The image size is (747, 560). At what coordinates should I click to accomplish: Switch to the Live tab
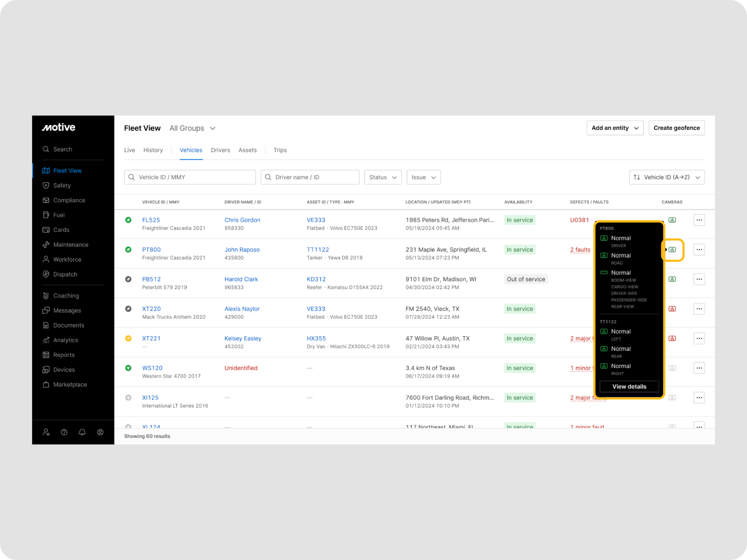(130, 150)
